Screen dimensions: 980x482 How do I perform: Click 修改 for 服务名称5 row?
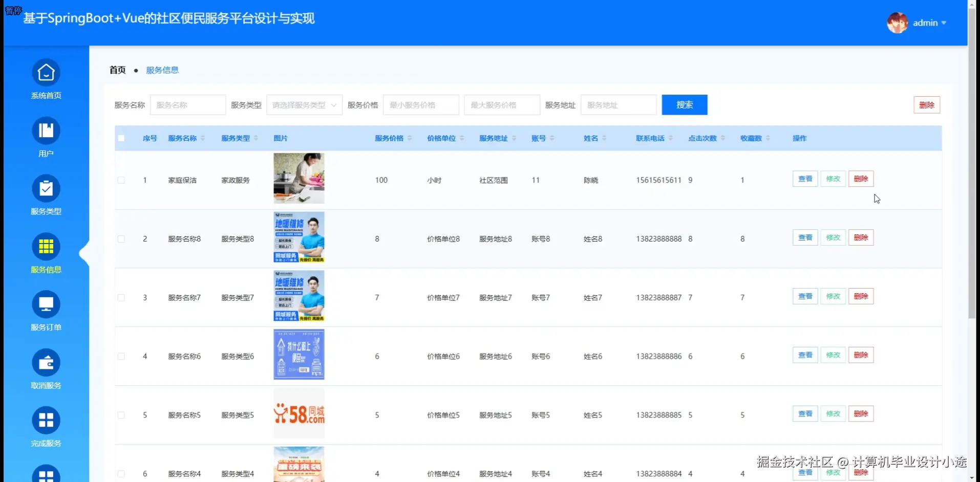(833, 413)
